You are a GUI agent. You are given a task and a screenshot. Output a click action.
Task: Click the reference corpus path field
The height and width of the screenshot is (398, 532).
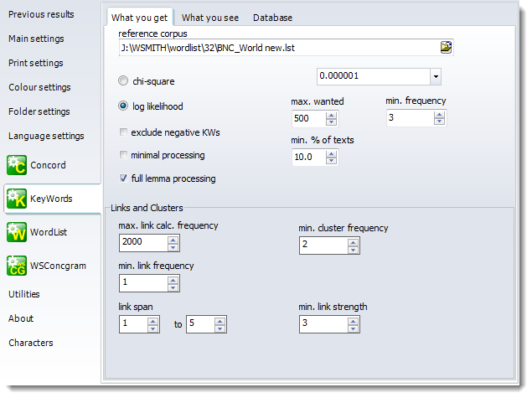(278, 47)
